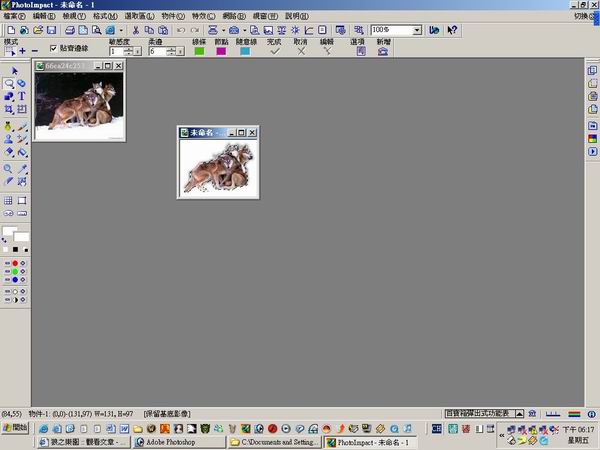Click the Digital camera icon in toolbar
600x450 pixels.
(x=234, y=30)
